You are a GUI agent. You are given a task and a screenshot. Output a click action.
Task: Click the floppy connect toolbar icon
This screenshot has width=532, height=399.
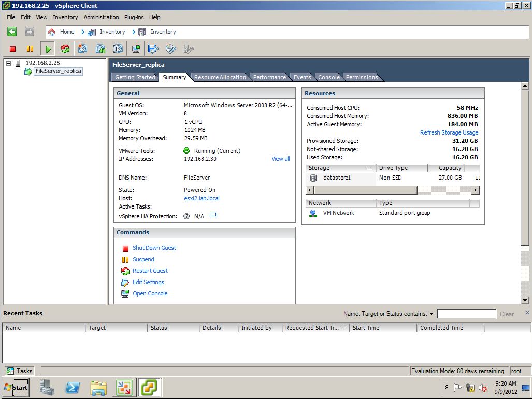tap(153, 49)
